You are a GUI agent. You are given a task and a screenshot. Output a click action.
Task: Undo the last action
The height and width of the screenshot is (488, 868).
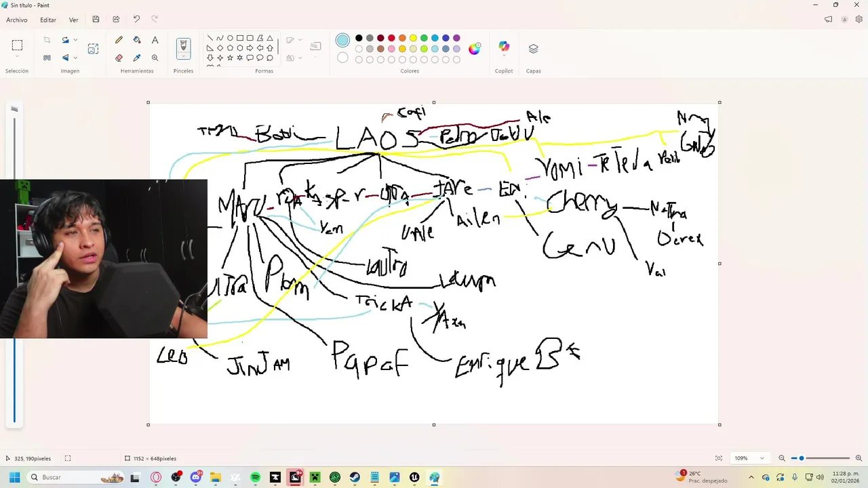136,20
